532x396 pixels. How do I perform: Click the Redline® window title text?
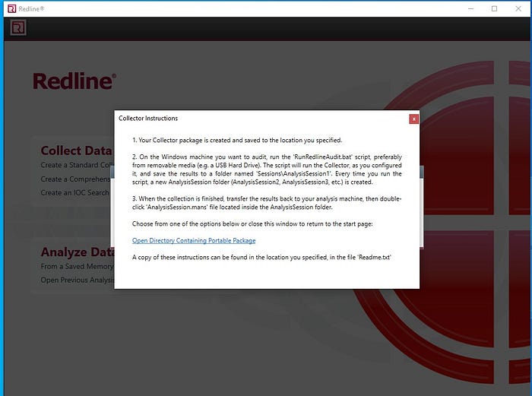click(x=31, y=9)
